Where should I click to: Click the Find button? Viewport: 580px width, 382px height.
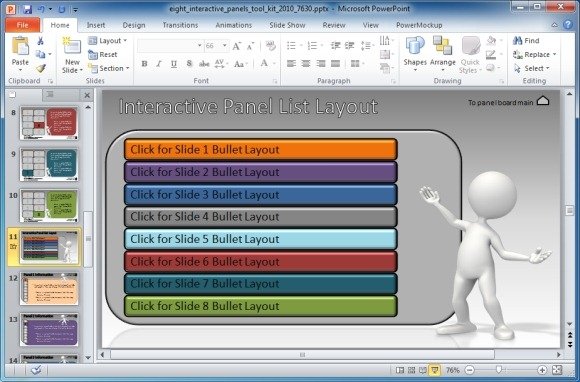coord(526,41)
